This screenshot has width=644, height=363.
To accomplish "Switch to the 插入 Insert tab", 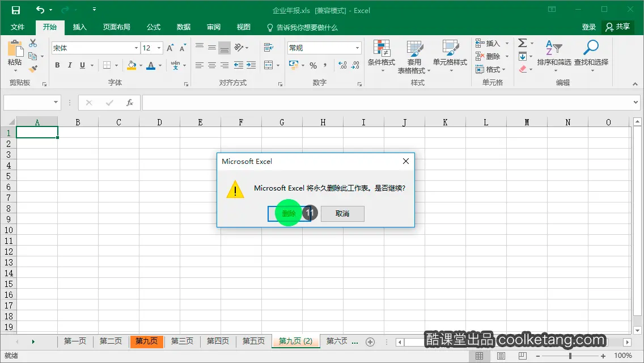I will [x=80, y=27].
